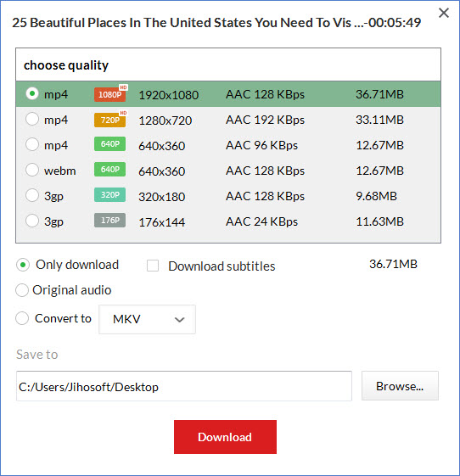The width and height of the screenshot is (460, 476).
Task: Enable the Download subtitles checkbox
Action: point(153,266)
